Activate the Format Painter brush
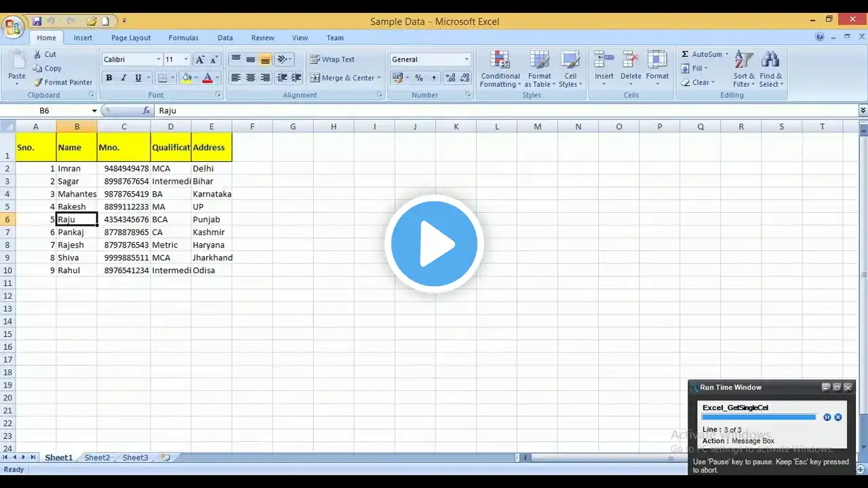 pos(62,83)
